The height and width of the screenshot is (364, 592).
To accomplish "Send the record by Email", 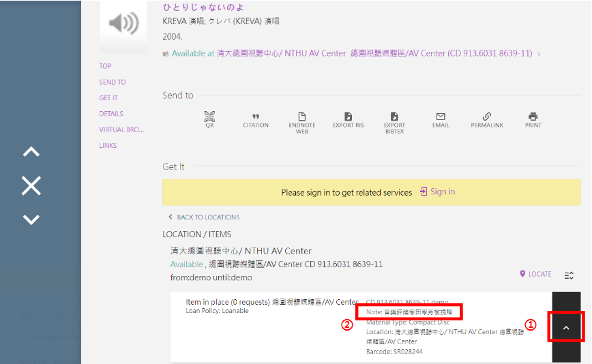I will (441, 121).
